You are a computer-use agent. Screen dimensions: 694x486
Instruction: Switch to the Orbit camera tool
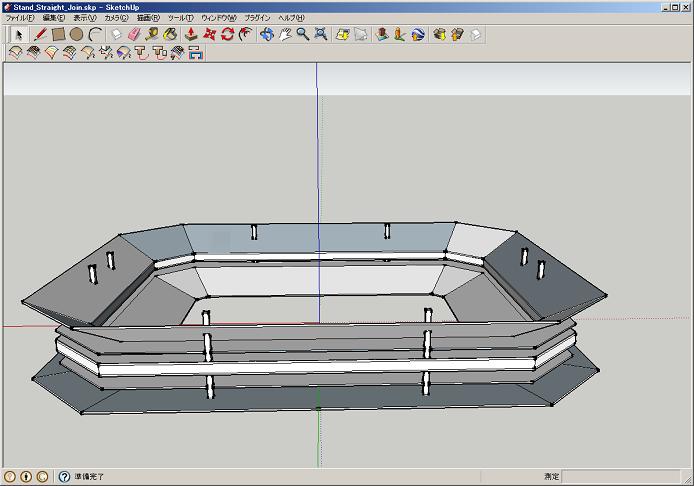coord(267,34)
